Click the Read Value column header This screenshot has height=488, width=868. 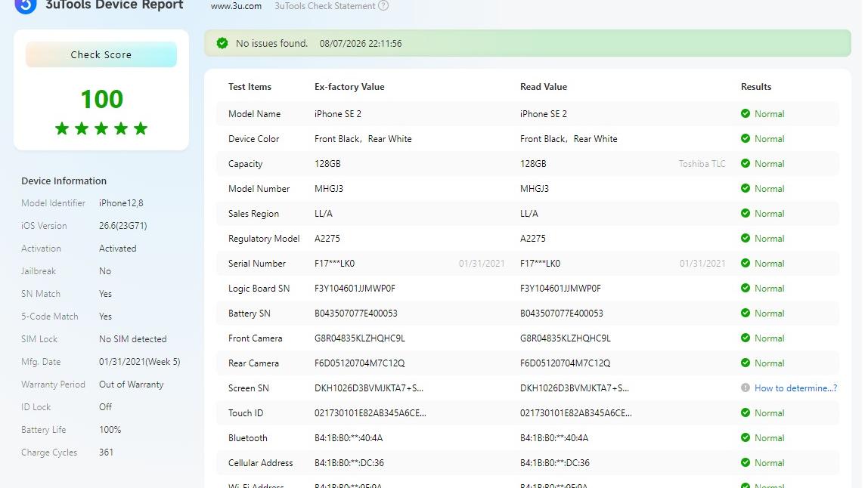[x=544, y=87]
